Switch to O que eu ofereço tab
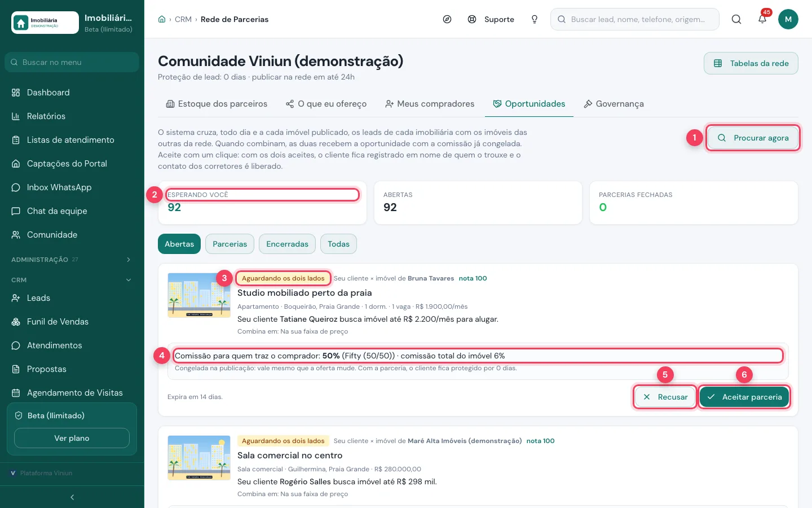 (326, 104)
